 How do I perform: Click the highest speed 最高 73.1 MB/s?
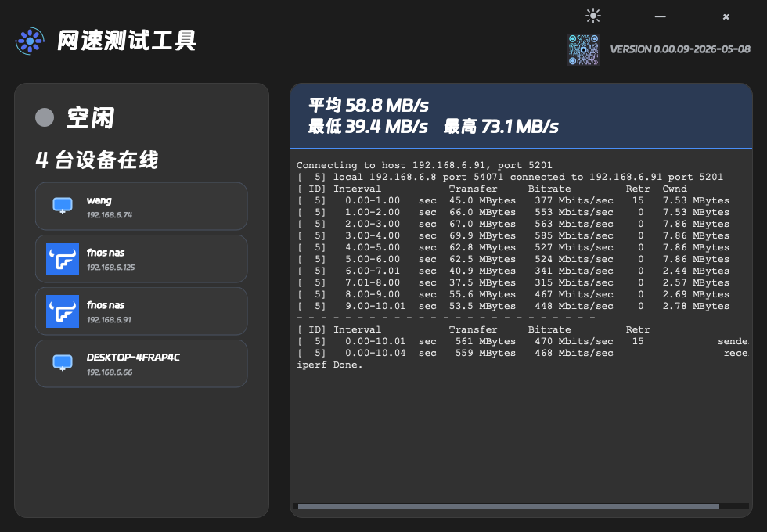[501, 126]
